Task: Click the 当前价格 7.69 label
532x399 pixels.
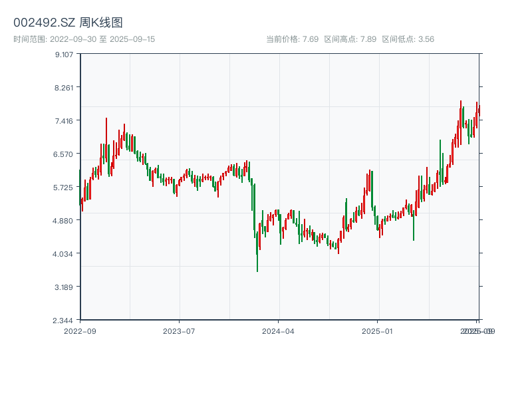Action: (292, 39)
